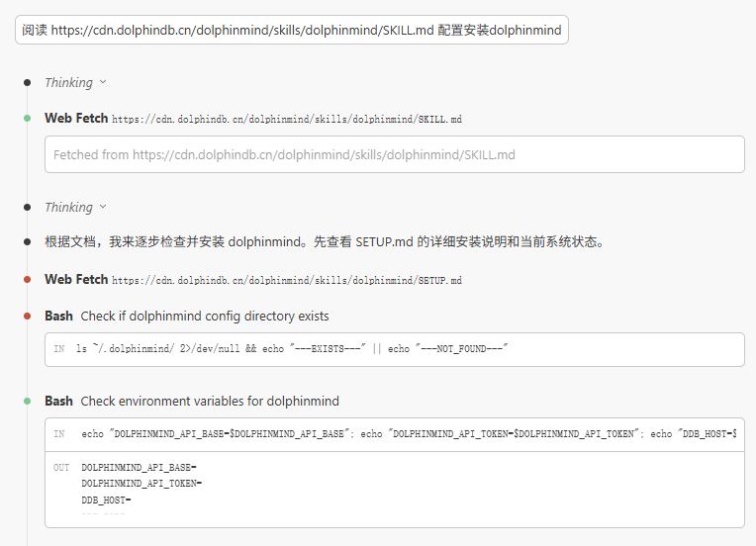
Task: Click the OUT label in environment variables output
Action: [61, 468]
